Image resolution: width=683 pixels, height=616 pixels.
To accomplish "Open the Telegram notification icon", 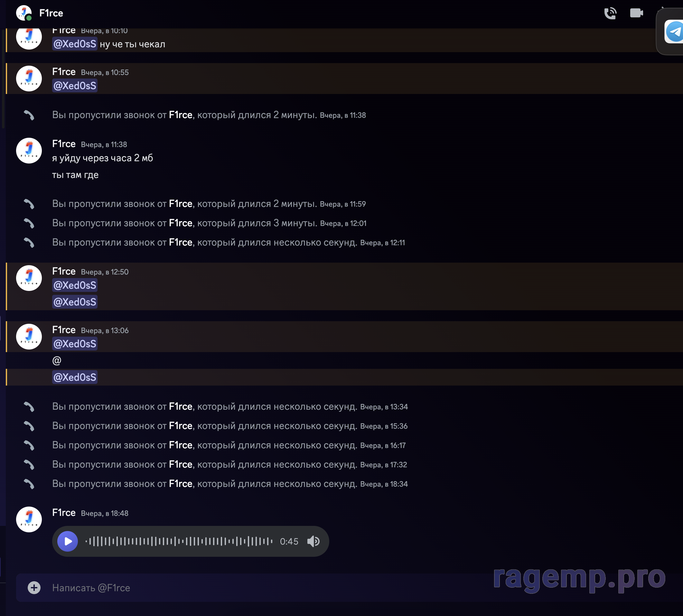I will pos(674,32).
